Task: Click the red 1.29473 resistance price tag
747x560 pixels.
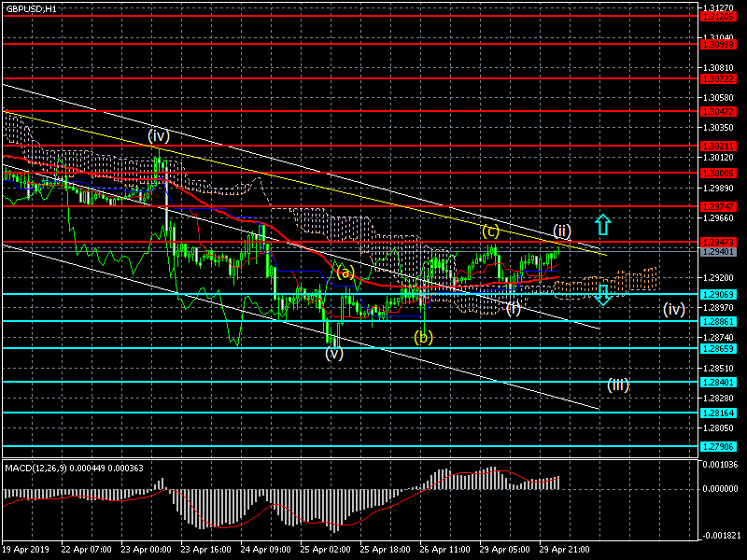Action: 719,243
